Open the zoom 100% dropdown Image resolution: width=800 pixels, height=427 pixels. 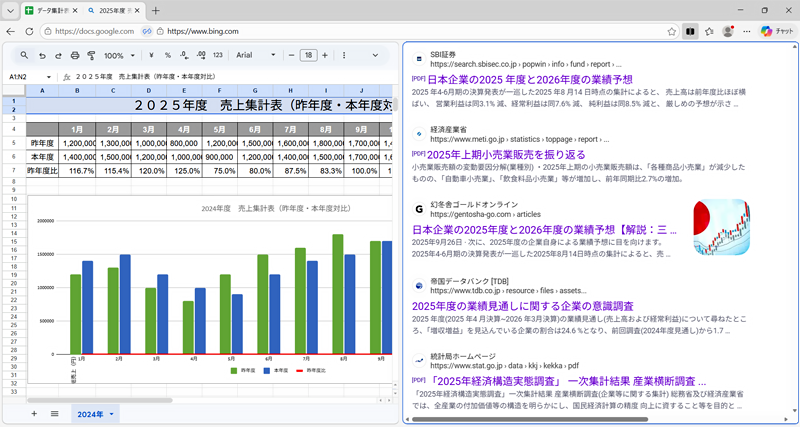[120, 55]
